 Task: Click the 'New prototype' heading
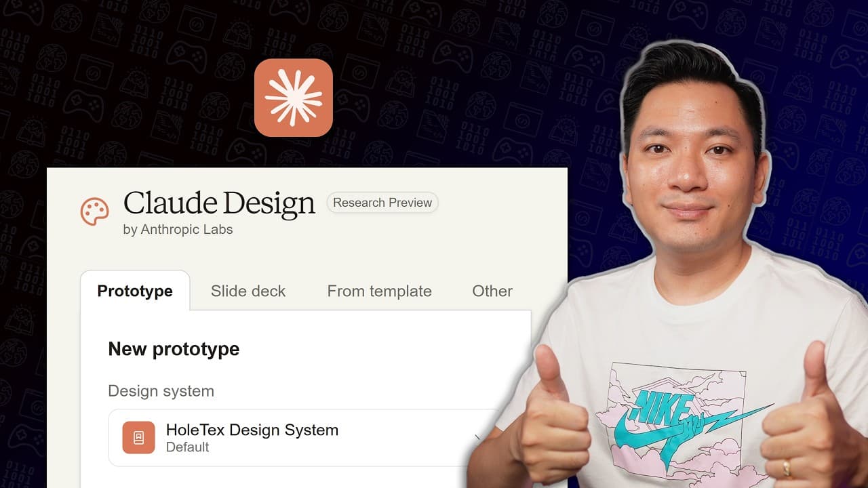(174, 349)
